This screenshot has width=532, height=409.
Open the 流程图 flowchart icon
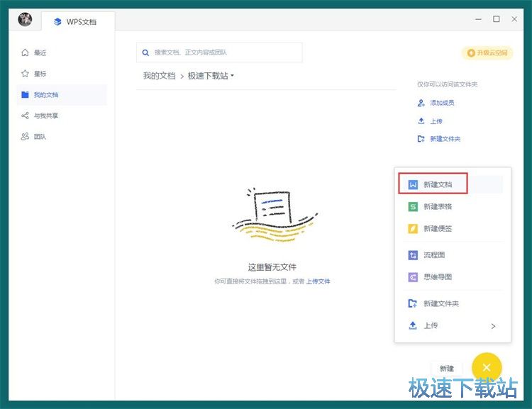tap(412, 255)
